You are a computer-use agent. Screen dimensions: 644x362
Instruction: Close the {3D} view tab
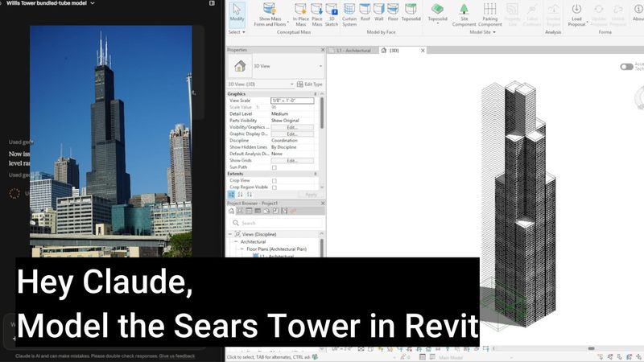point(423,51)
